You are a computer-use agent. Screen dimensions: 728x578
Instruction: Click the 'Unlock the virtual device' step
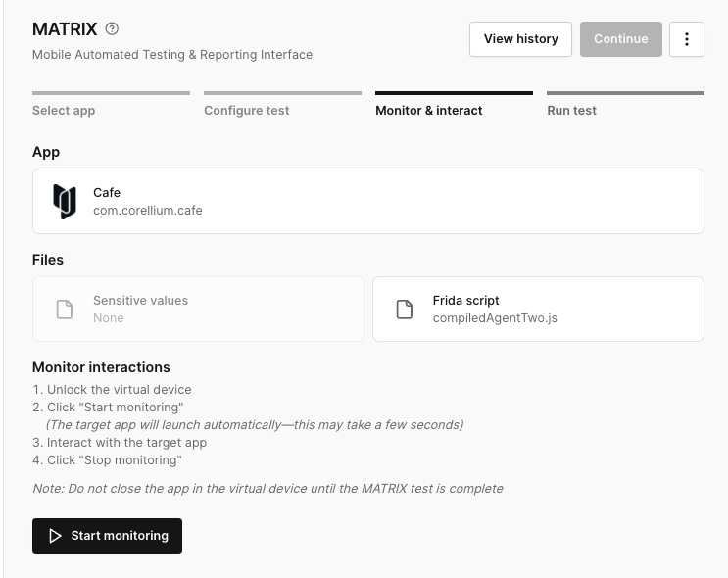(x=112, y=390)
